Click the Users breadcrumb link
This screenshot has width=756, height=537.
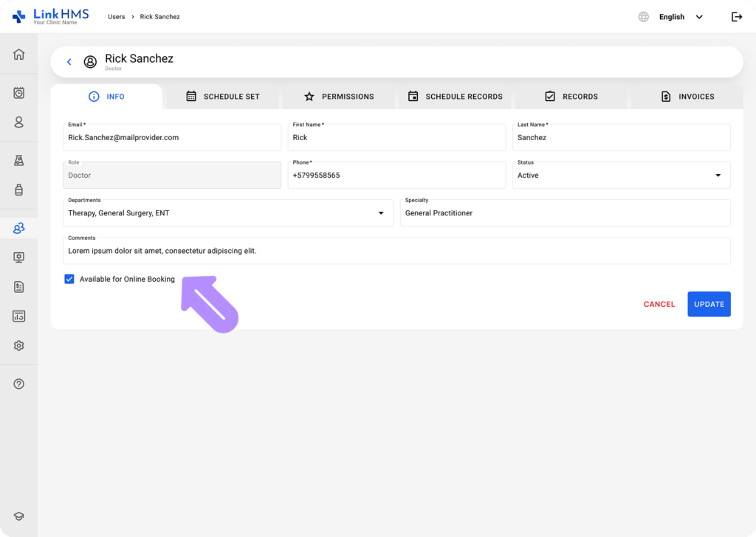pyautogui.click(x=116, y=17)
